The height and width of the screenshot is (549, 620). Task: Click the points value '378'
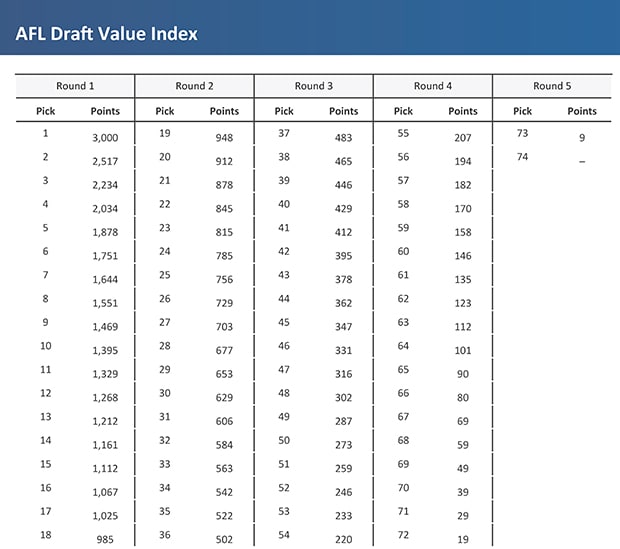343,280
